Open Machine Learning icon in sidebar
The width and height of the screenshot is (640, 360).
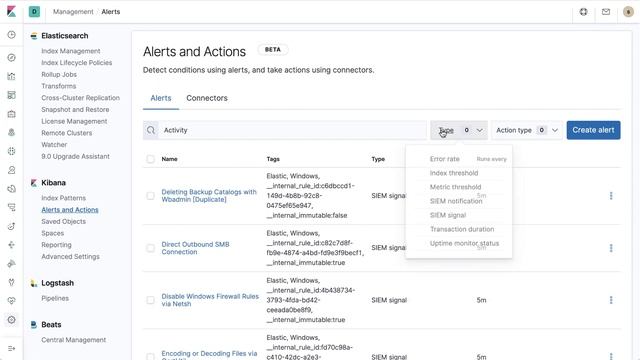11,151
